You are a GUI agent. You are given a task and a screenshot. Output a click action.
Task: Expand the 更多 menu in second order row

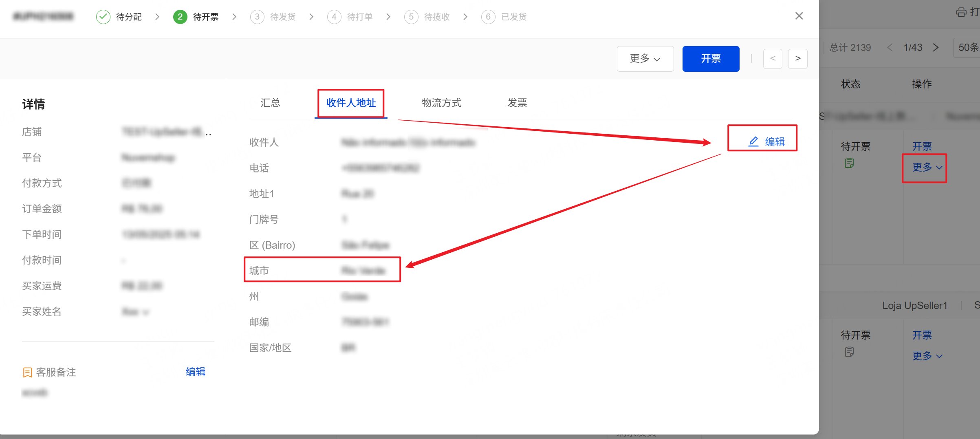(927, 356)
